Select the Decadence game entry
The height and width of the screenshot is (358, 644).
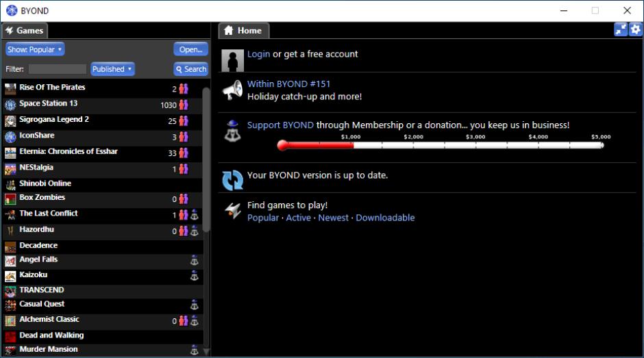(103, 246)
